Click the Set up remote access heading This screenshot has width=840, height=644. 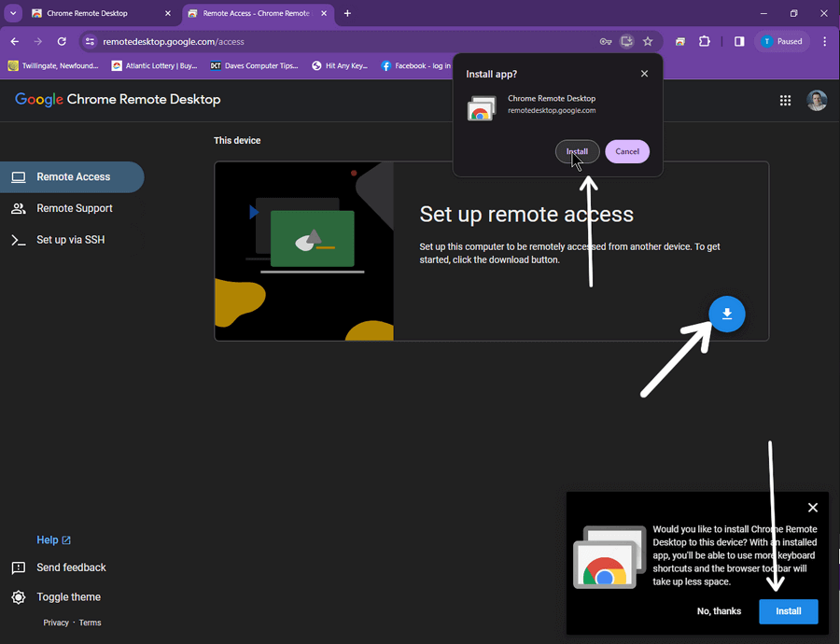click(526, 215)
